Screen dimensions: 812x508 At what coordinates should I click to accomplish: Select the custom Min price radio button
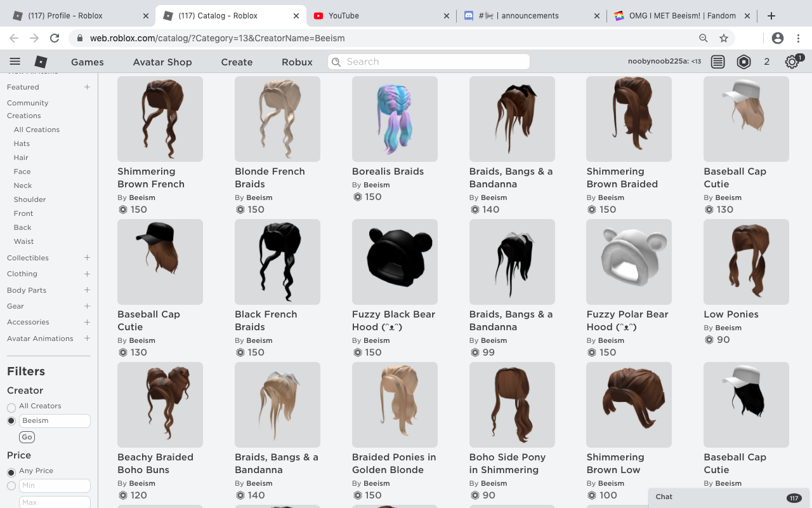11,486
